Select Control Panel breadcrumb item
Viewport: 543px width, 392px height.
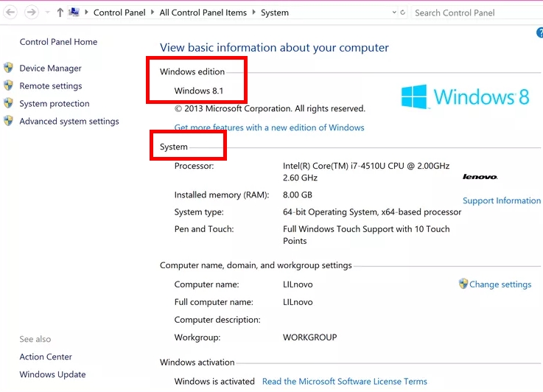(119, 13)
